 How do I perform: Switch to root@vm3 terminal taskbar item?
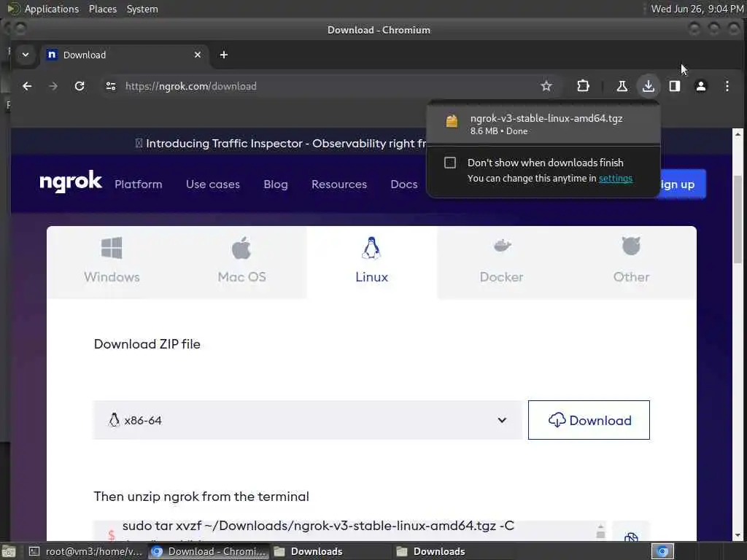tap(86, 551)
